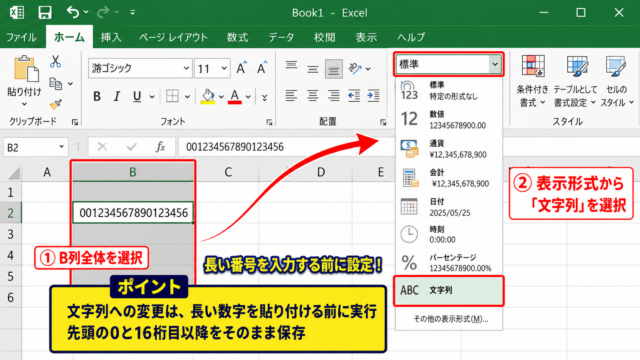
Task: Switch to the 校閲 tab
Action: [325, 38]
